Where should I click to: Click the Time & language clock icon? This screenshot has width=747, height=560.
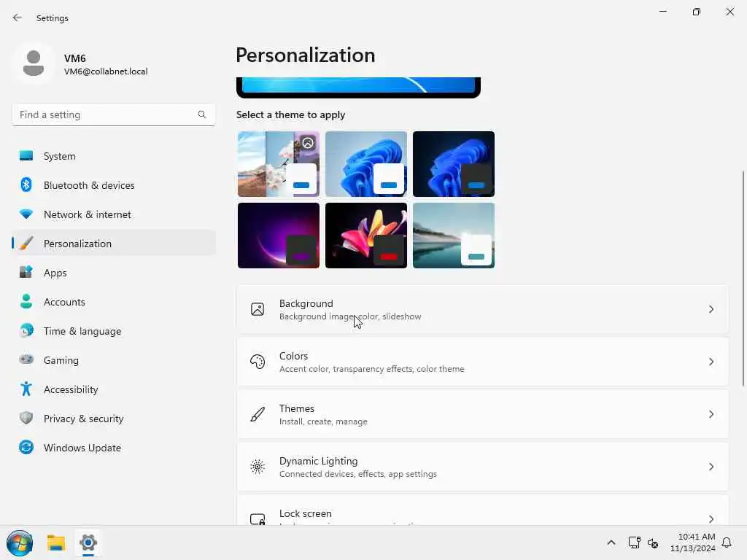click(x=26, y=330)
